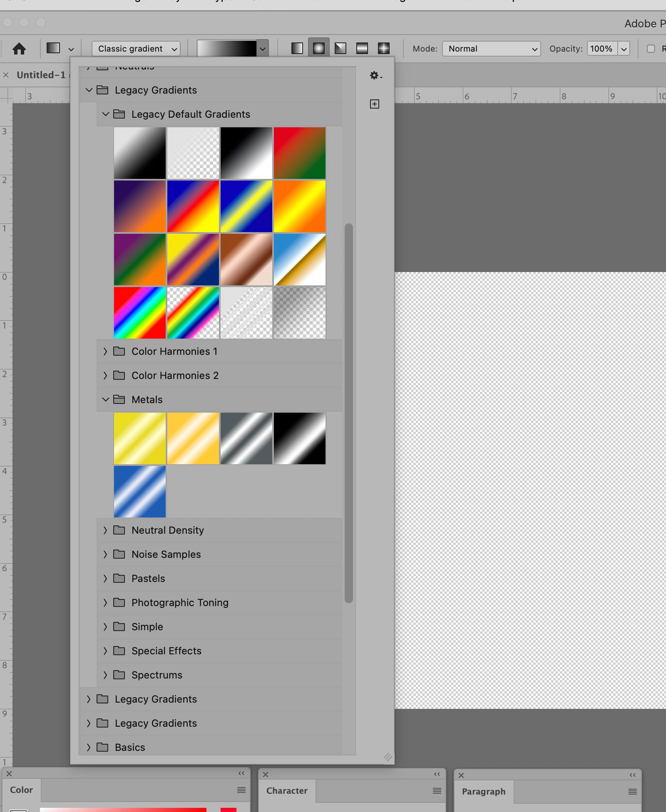Expand the Spectrums gradient folder
666x812 pixels.
(x=105, y=675)
